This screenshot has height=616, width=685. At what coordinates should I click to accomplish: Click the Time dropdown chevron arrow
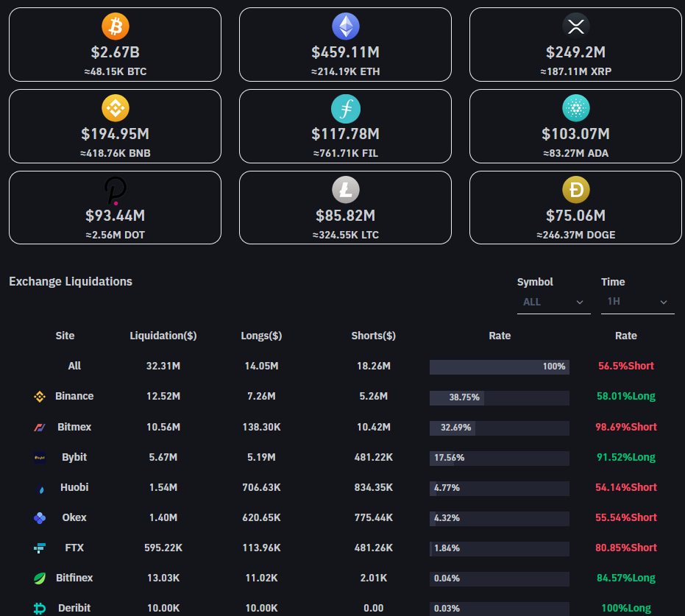pyautogui.click(x=663, y=302)
